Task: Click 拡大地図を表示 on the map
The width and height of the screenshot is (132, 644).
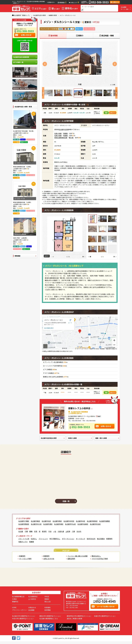Action: coord(49,328)
